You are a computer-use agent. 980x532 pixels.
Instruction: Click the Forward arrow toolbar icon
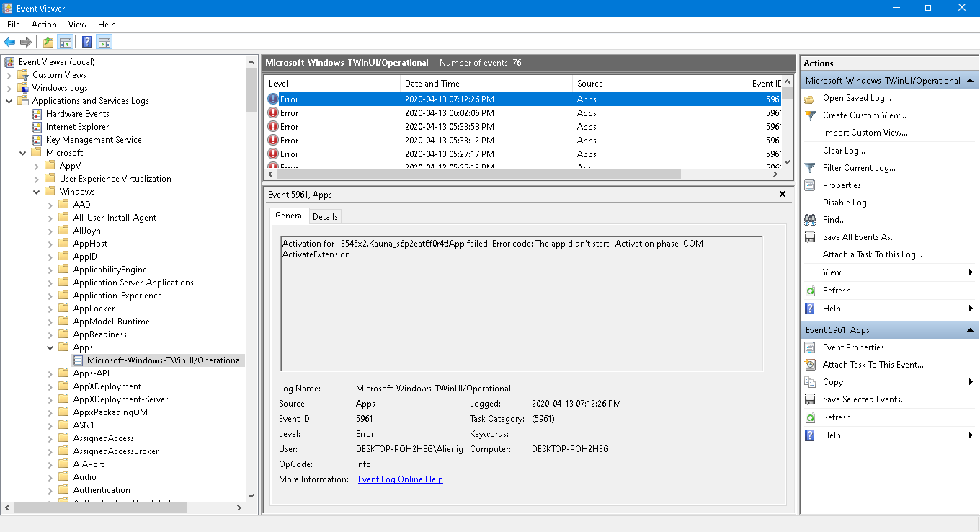26,42
